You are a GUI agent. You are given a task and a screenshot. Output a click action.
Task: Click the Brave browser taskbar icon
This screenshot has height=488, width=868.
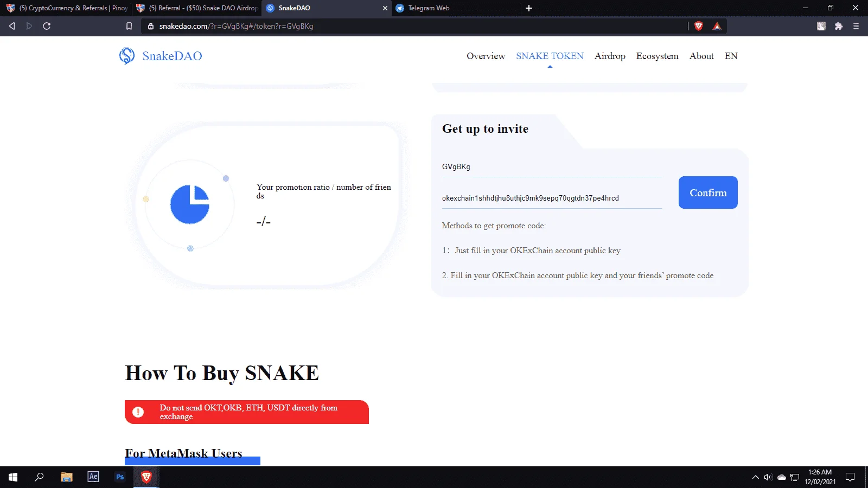coord(146,477)
